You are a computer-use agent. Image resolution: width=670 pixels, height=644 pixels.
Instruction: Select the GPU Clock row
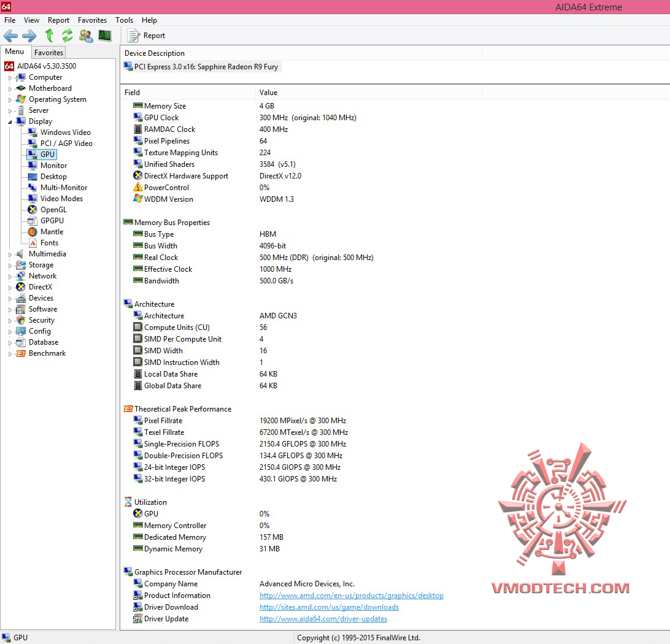244,117
